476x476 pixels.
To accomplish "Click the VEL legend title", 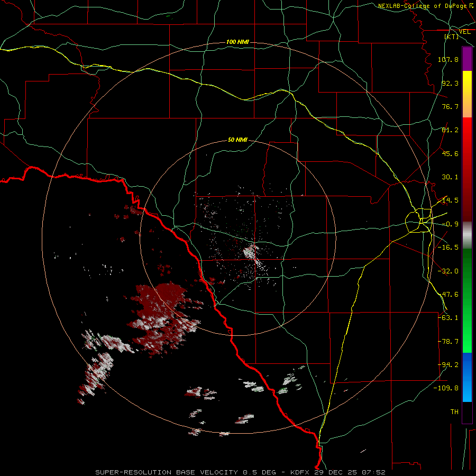I will [464, 32].
